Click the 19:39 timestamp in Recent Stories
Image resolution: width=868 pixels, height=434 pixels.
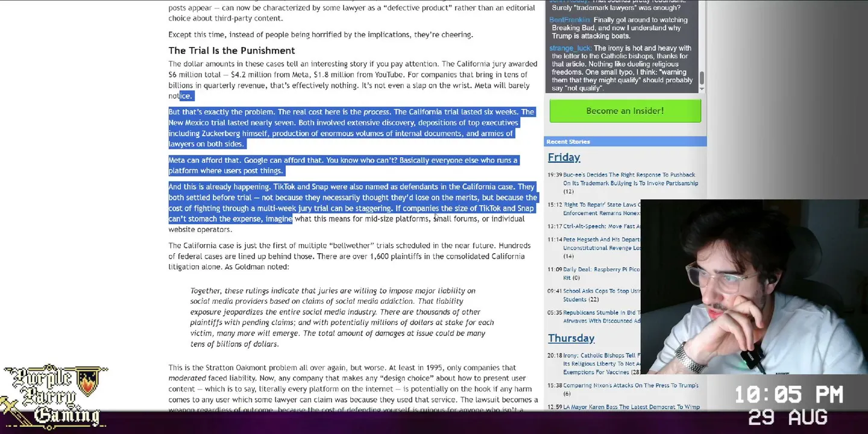[555, 175]
